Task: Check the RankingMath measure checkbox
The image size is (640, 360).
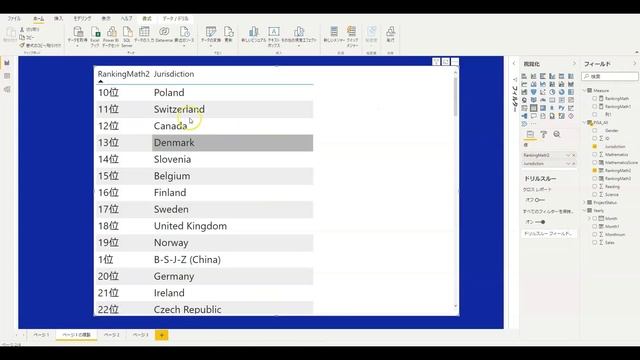Action: click(595, 98)
